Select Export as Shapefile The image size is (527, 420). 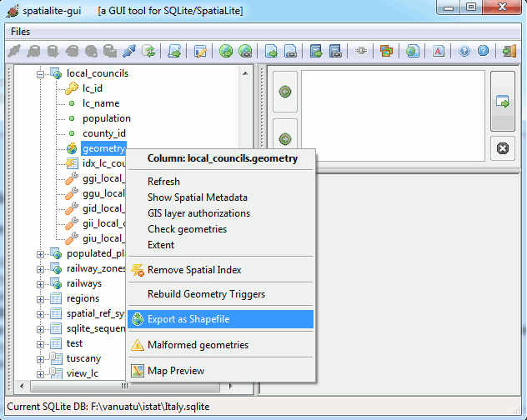point(220,319)
